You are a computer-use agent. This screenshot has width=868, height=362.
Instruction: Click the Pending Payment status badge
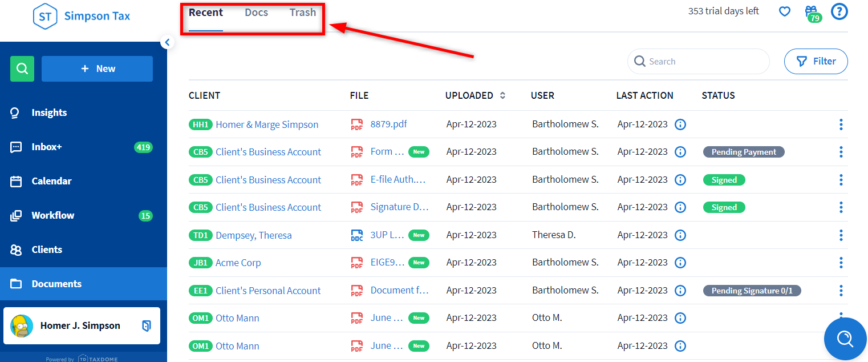coord(744,152)
